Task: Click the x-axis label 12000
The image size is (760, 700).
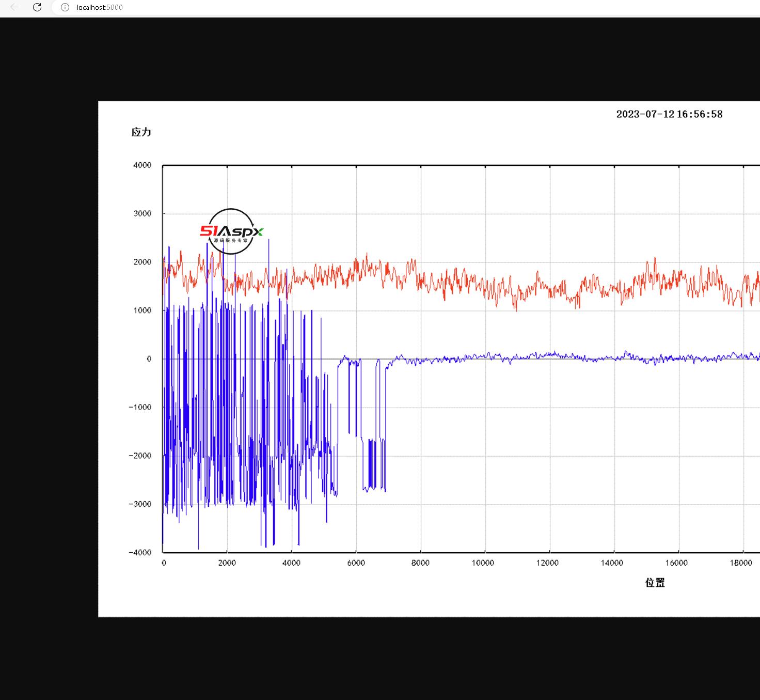Action: (x=547, y=563)
